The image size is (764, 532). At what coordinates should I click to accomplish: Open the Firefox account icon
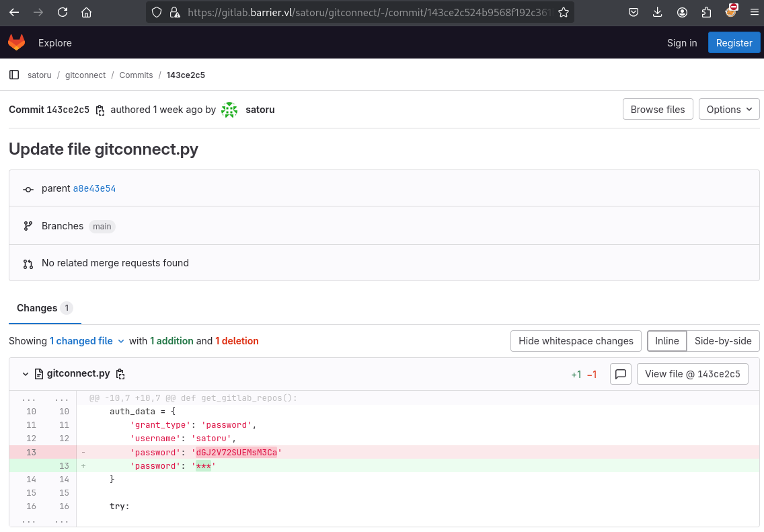(682, 12)
